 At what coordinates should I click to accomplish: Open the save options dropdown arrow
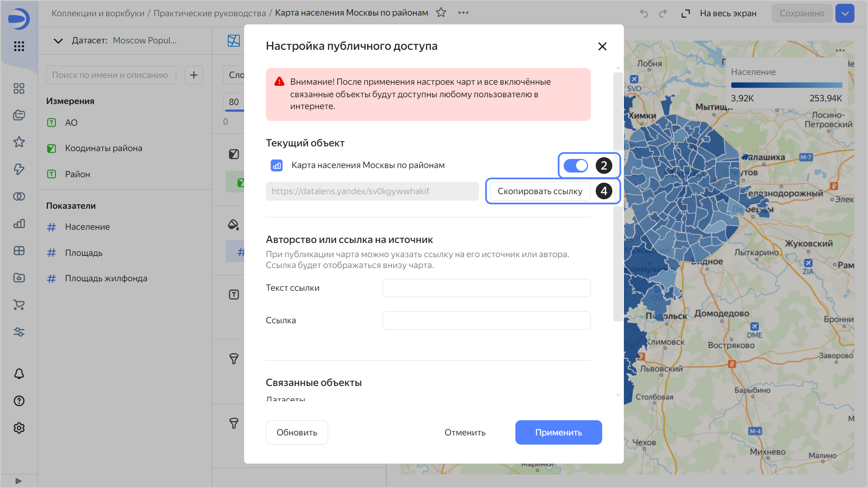845,14
